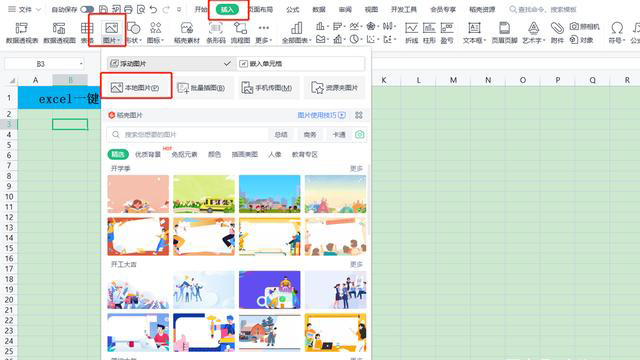Click the Save icon in quick toolbar
This screenshot has width=640, height=360.
click(104, 9)
